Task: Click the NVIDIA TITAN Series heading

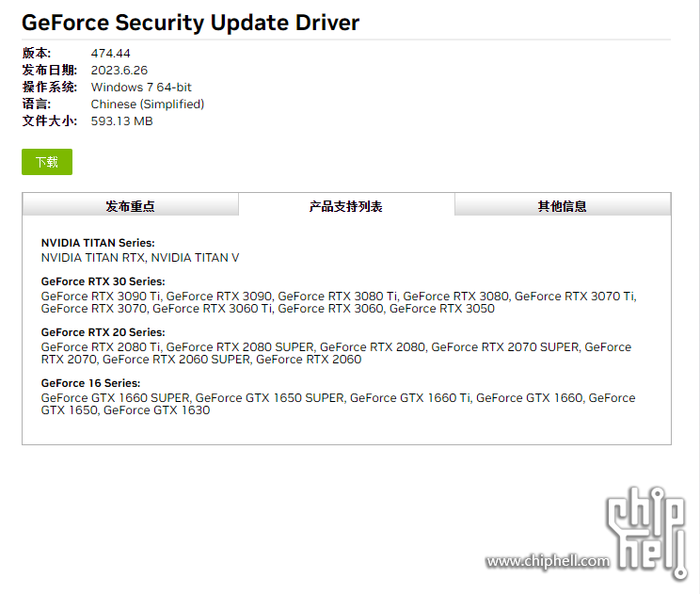Action: coord(98,243)
